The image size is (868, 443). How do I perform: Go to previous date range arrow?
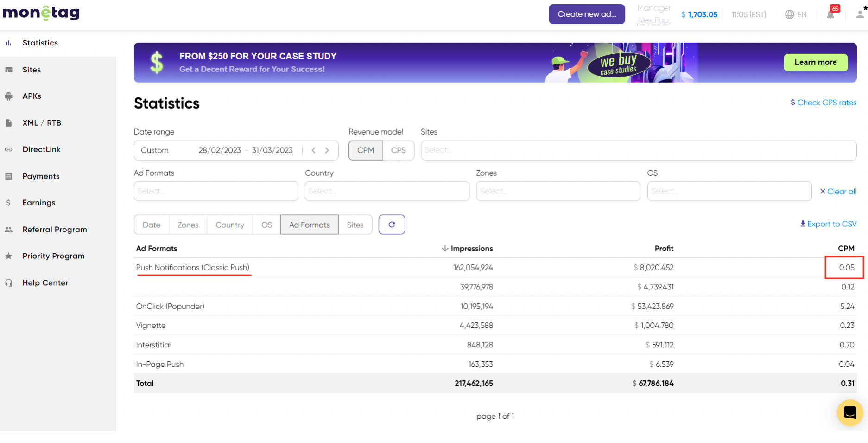click(x=314, y=150)
